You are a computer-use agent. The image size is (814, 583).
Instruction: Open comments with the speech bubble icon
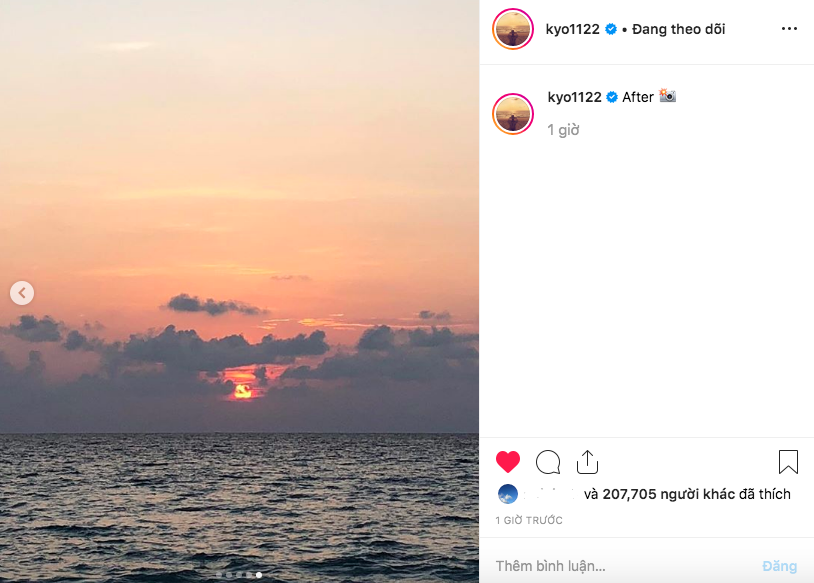548,462
